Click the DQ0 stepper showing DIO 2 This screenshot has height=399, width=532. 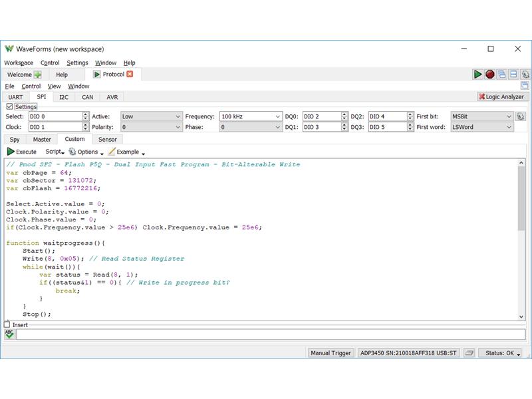[x=325, y=116]
